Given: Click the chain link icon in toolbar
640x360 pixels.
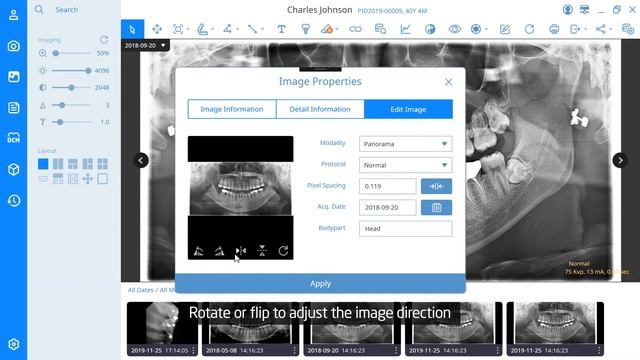Looking at the screenshot, I should tap(355, 29).
